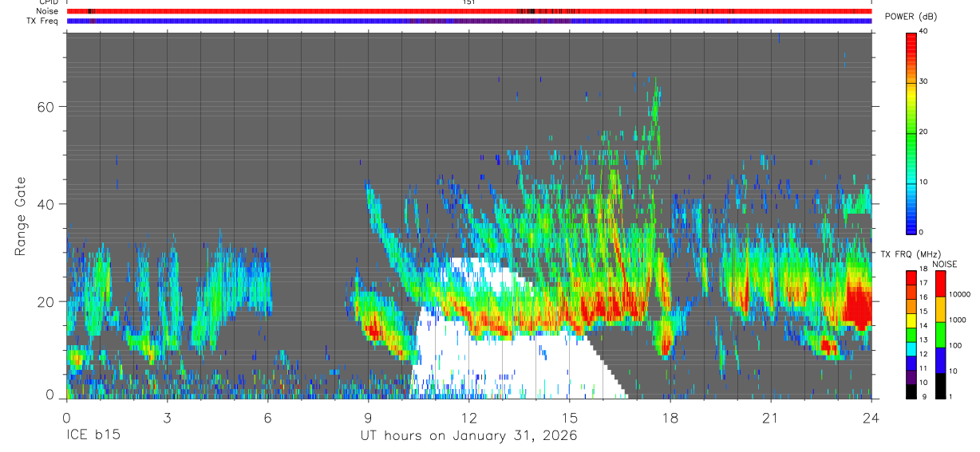The height and width of the screenshot is (452, 980).
Task: Click the NOISE color scale bar
Action: tap(941, 335)
